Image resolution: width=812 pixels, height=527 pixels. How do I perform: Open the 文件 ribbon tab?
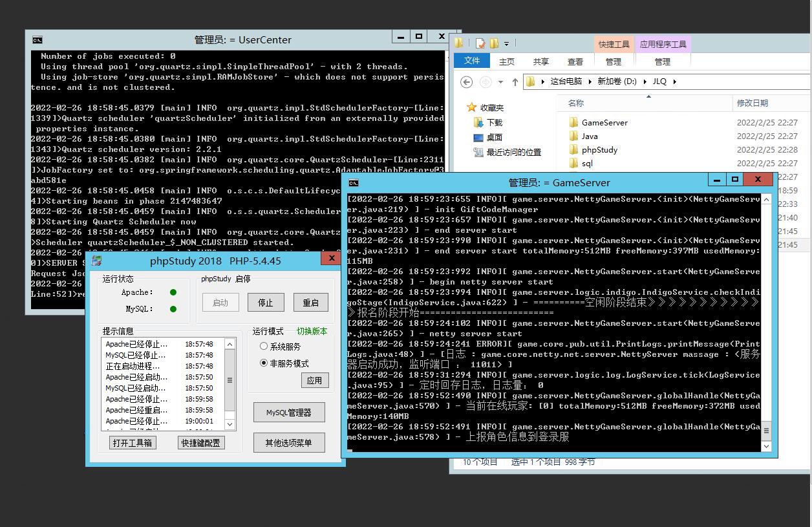472,61
